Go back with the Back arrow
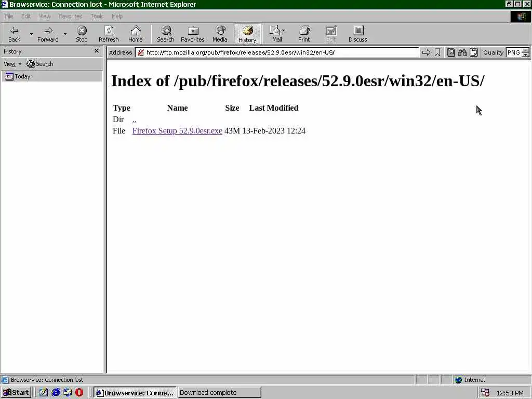532x399 pixels. (x=14, y=34)
